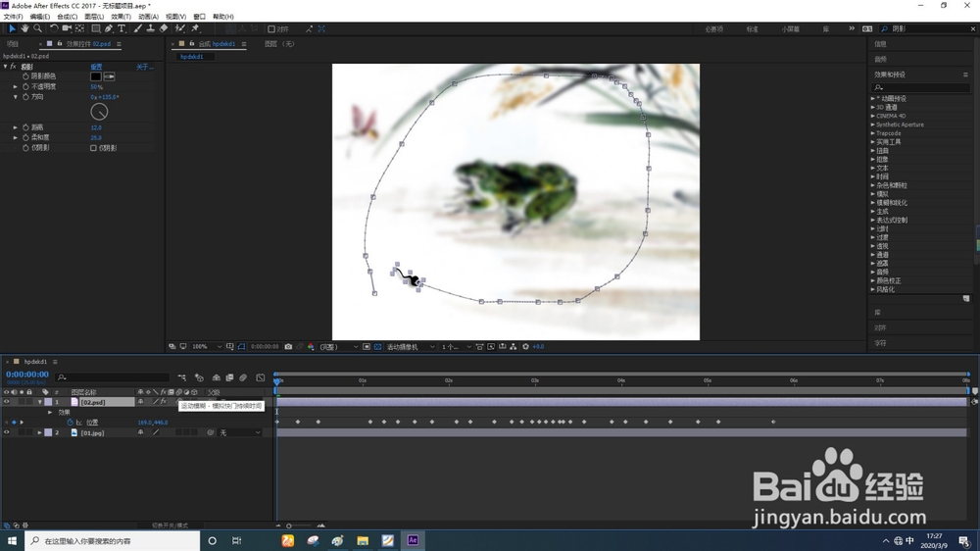The image size is (980, 551).
Task: Select the Eraser tool
Action: pyautogui.click(x=163, y=28)
